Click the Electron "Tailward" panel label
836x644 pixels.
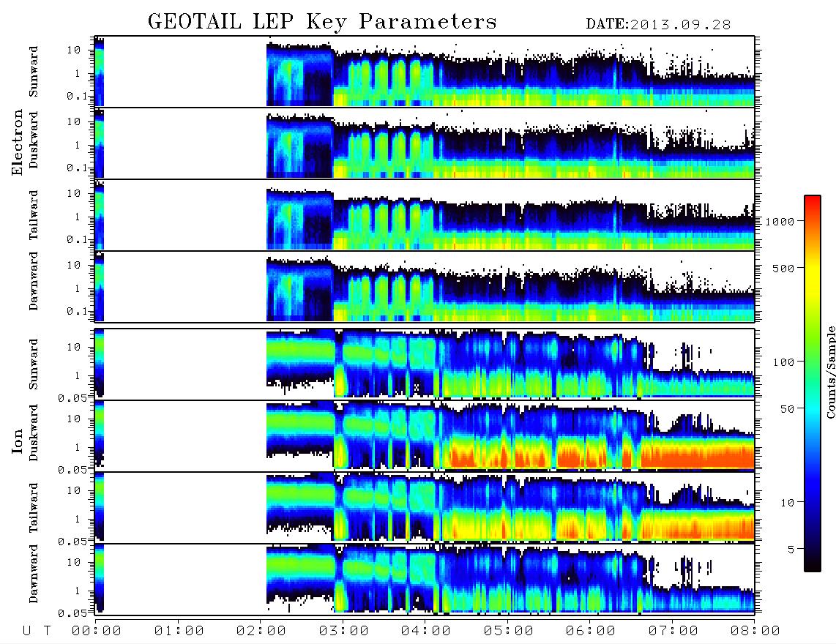point(34,215)
